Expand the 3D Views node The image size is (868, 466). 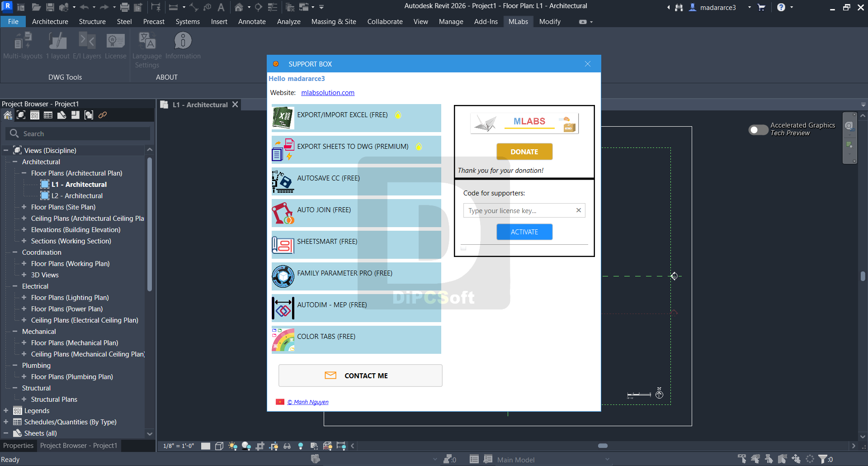pyautogui.click(x=24, y=275)
